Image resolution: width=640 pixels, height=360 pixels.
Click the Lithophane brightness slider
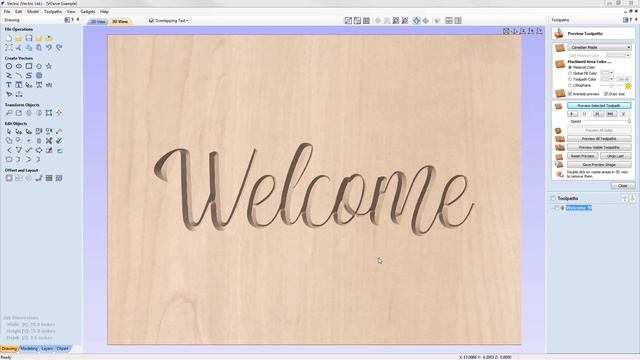click(x=611, y=86)
